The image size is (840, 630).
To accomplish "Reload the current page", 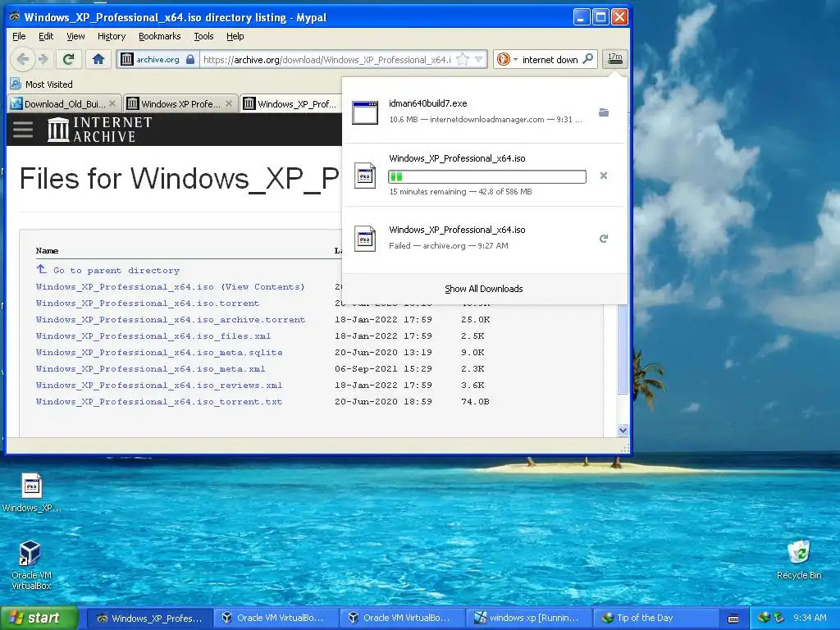I will point(69,59).
